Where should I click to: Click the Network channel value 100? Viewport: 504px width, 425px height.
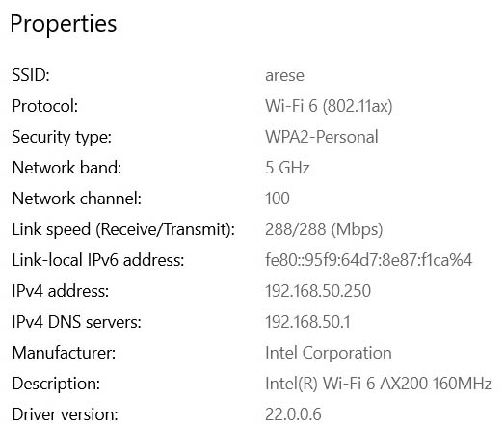tap(278, 199)
